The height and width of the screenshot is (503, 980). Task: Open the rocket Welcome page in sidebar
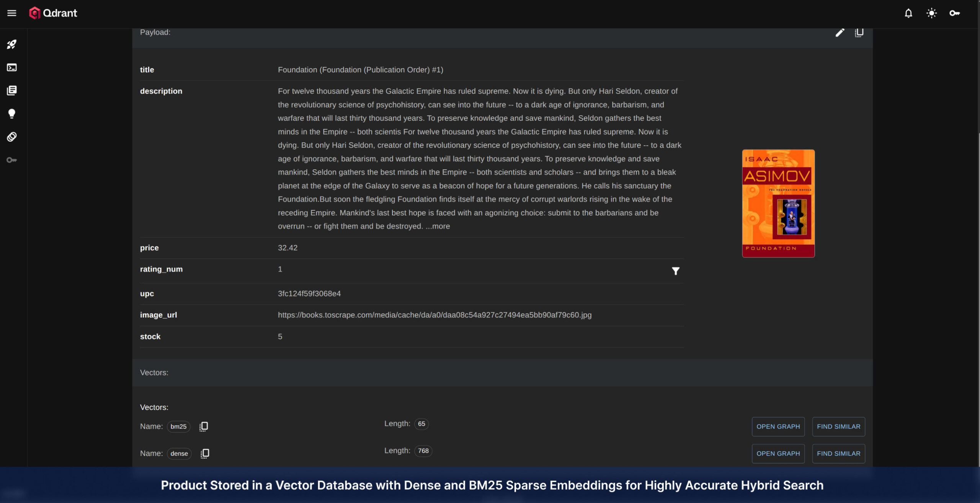coord(12,44)
